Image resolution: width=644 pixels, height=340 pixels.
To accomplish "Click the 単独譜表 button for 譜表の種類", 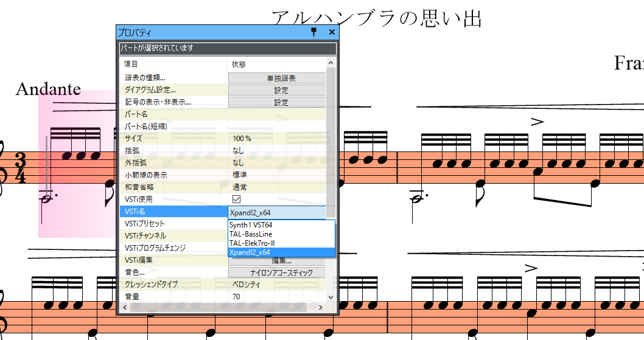I will pyautogui.click(x=277, y=78).
